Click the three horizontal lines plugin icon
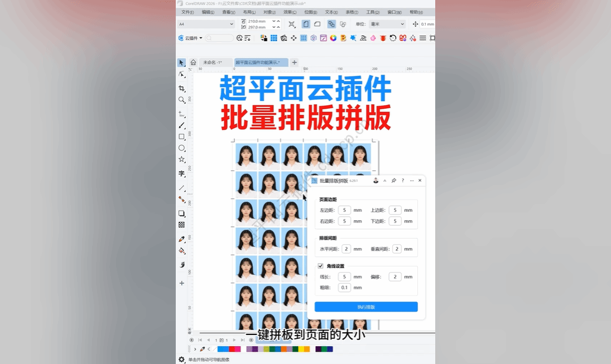 423,38
